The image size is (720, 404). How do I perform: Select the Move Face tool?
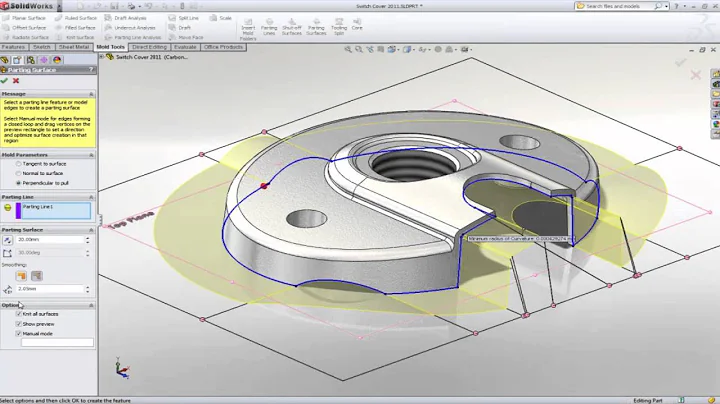(186, 37)
